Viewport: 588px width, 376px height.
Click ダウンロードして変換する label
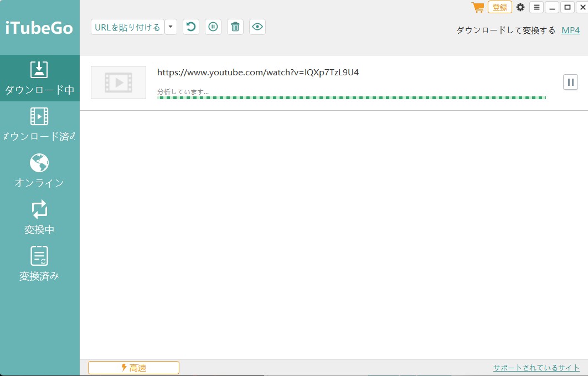506,30
